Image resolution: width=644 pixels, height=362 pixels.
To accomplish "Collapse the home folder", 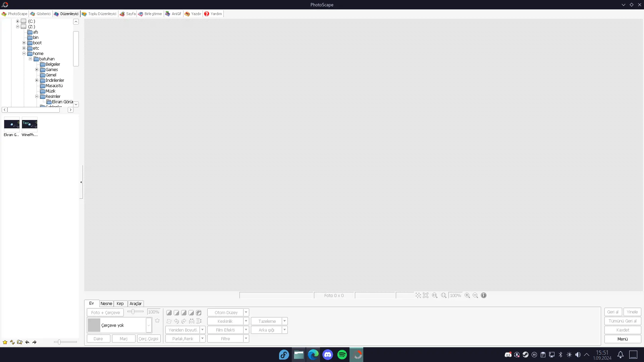I will tap(24, 53).
